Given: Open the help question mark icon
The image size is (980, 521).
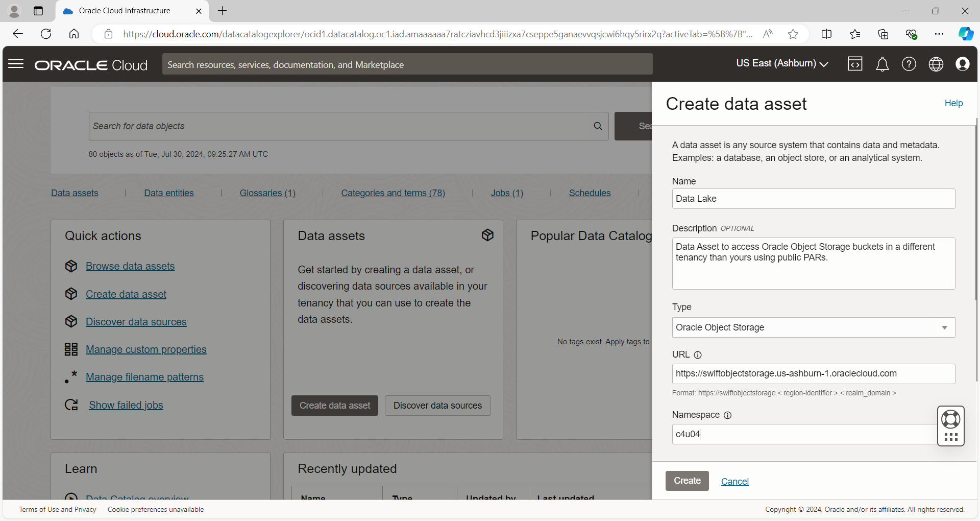Looking at the screenshot, I should coord(909,64).
